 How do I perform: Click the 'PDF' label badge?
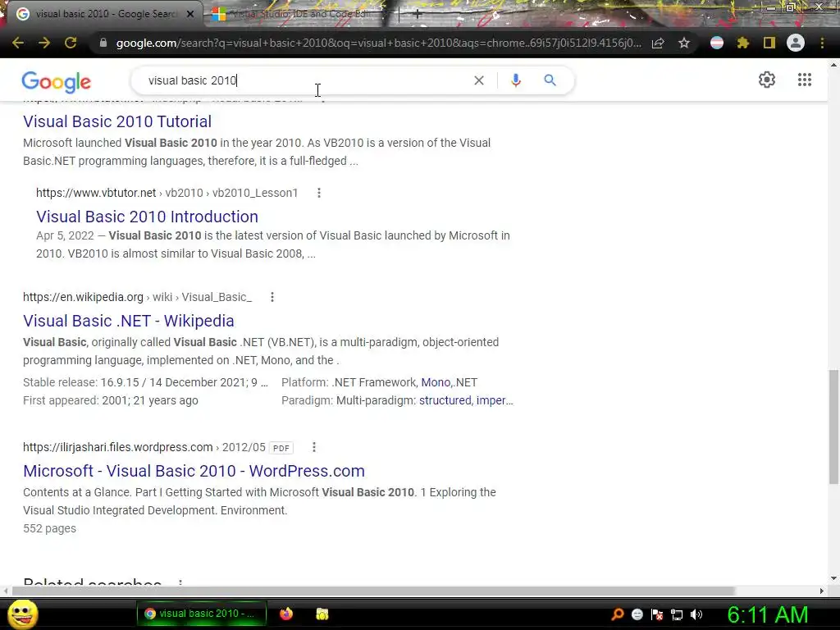pos(281,448)
